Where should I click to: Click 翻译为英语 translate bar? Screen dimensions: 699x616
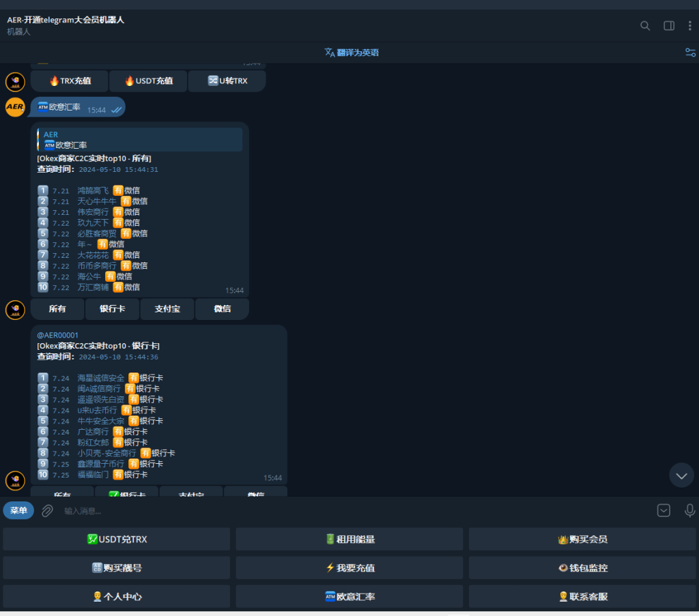352,53
